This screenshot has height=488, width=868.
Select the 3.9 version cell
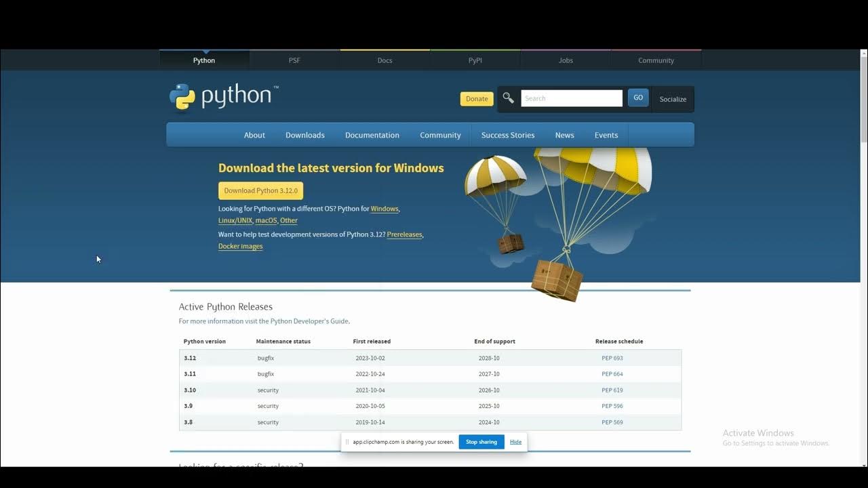[189, 406]
